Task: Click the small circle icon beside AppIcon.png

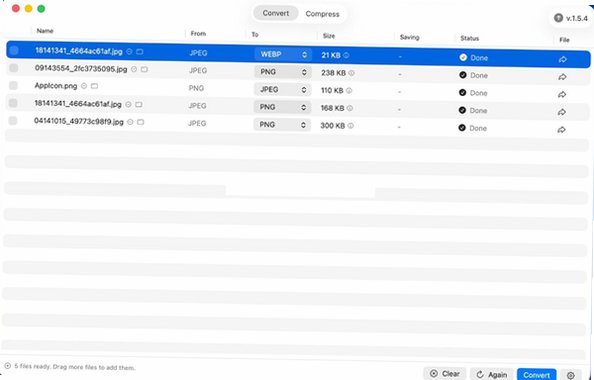Action: [x=84, y=86]
